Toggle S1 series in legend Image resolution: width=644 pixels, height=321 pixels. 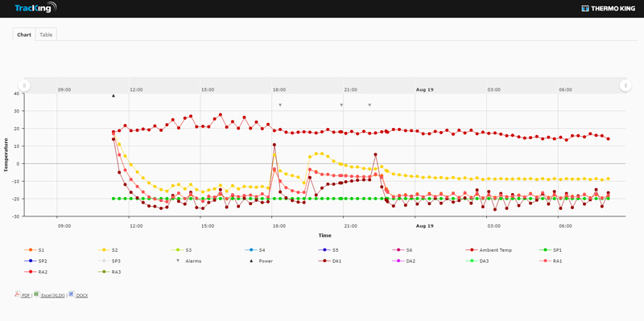(x=35, y=250)
